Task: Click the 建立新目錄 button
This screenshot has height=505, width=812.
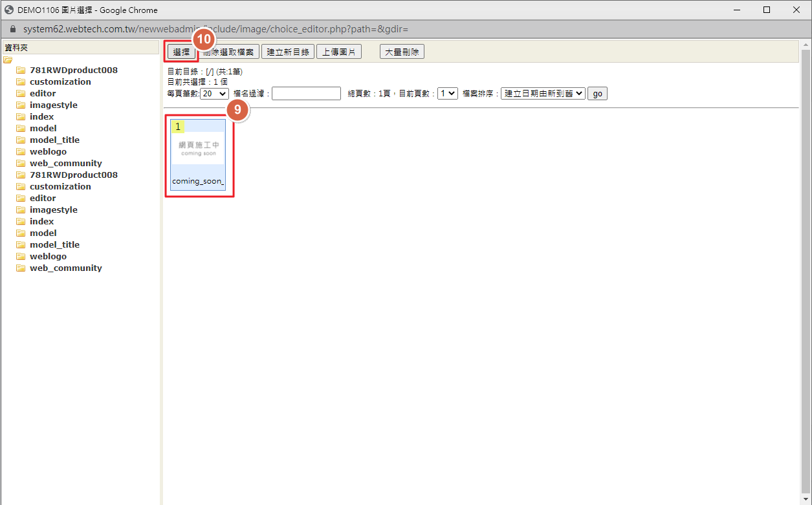Action: pyautogui.click(x=288, y=52)
